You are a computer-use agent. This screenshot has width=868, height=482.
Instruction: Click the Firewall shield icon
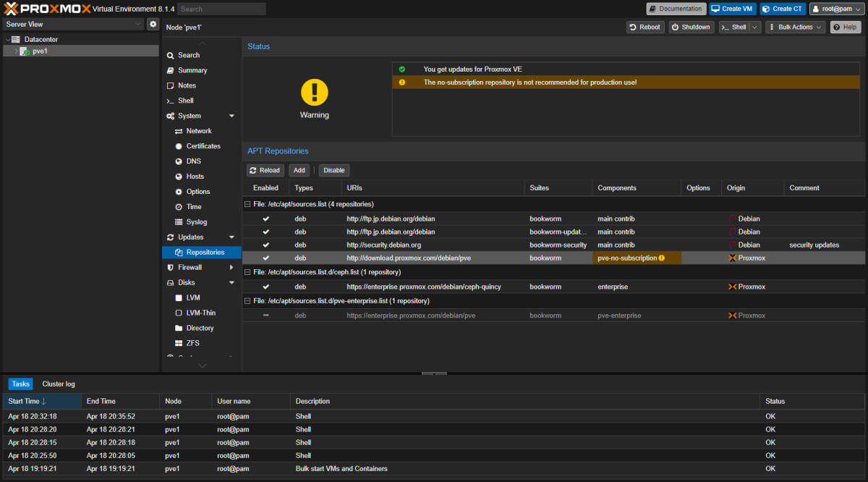click(170, 268)
